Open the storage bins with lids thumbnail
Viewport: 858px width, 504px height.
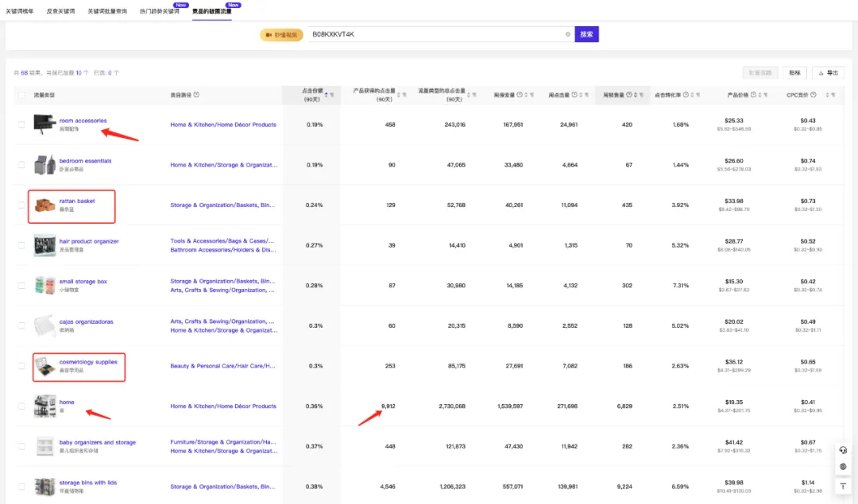[44, 486]
